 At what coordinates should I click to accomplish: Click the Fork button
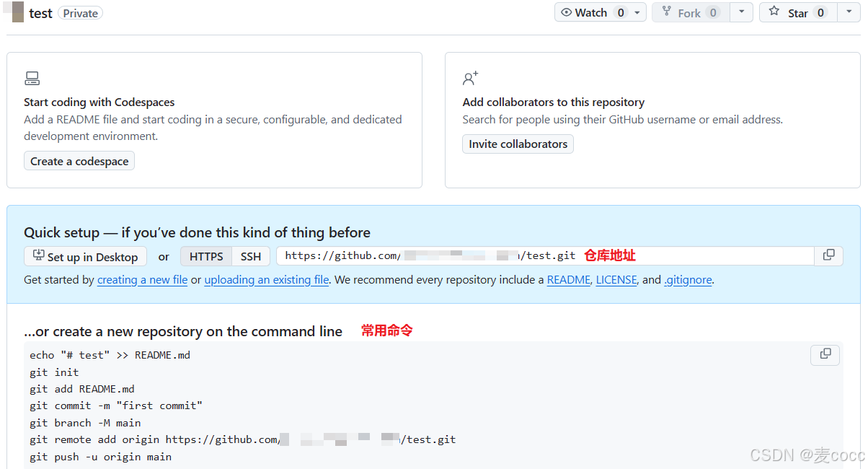[x=690, y=12]
